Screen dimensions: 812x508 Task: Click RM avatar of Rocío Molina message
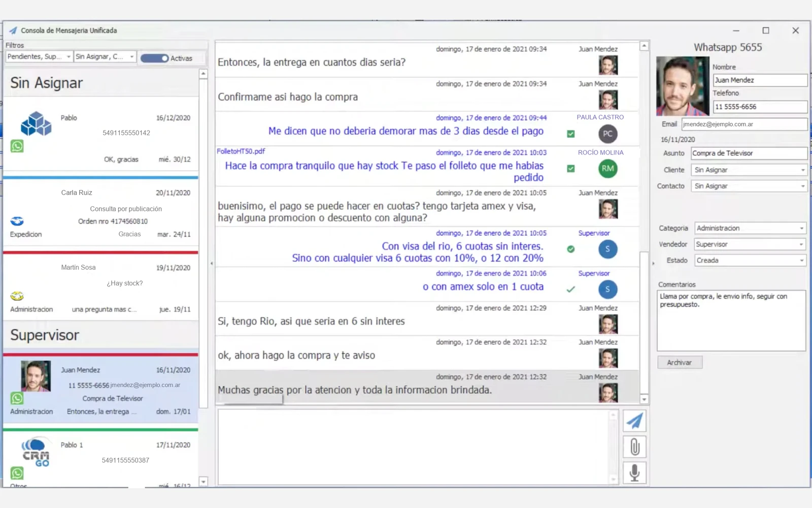pyautogui.click(x=607, y=169)
